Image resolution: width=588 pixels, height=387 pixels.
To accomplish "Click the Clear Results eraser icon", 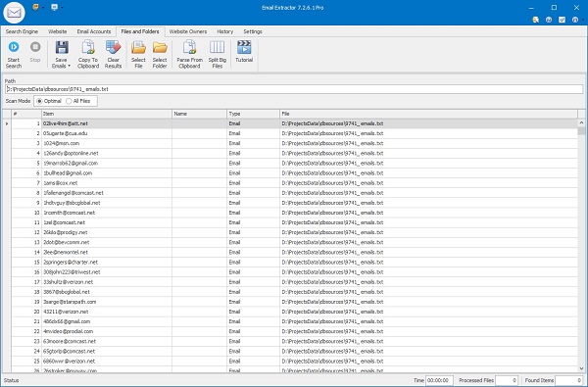I will click(113, 47).
